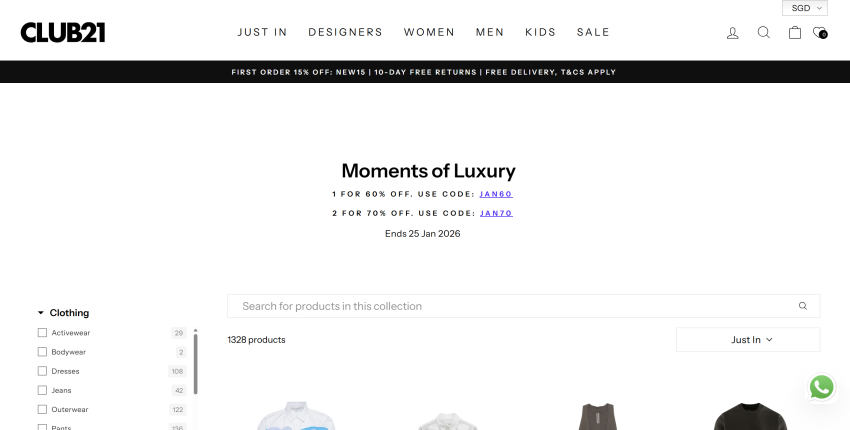Click the JAN70 promo code link

point(496,213)
